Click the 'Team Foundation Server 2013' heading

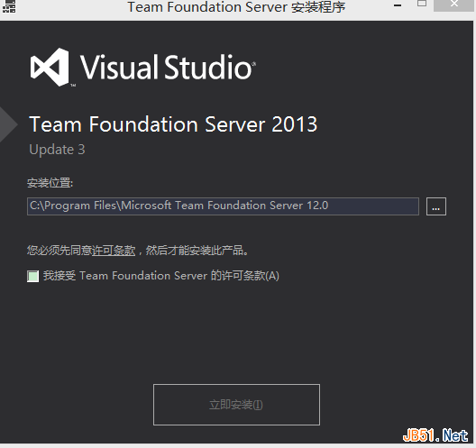[173, 124]
